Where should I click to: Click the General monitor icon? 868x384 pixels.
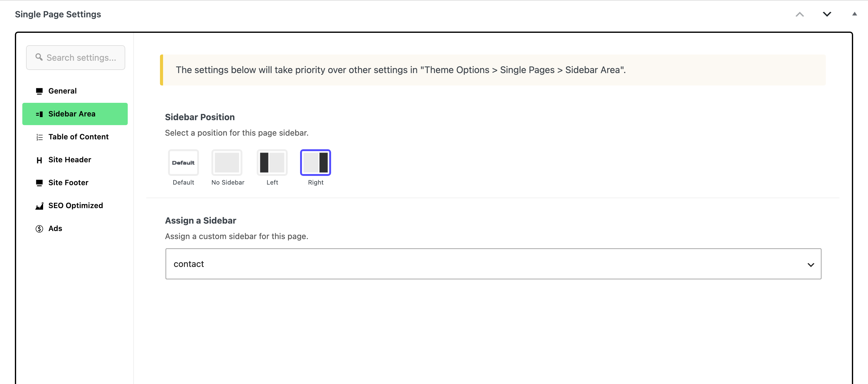(39, 91)
